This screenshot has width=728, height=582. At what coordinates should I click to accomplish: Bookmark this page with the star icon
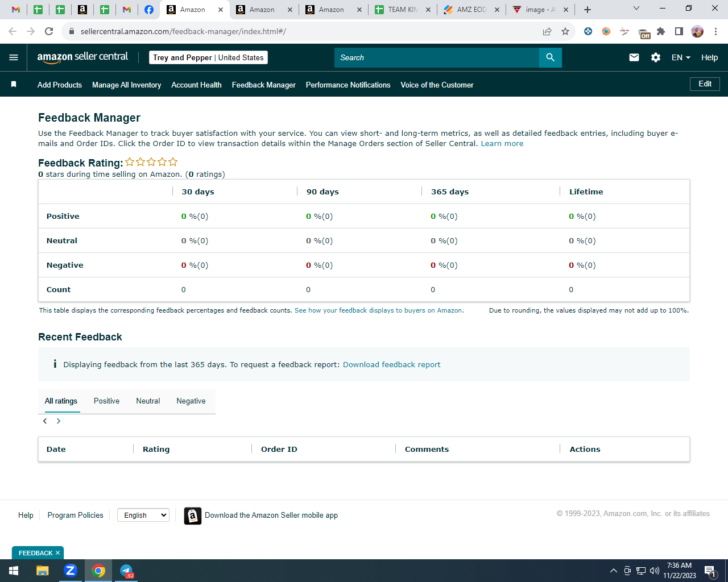point(565,31)
